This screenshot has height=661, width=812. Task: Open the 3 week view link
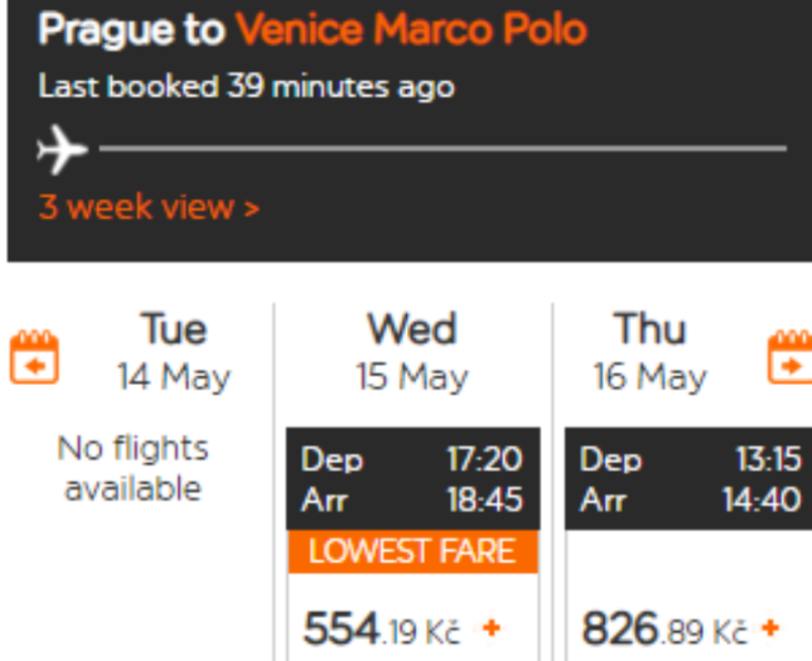(149, 208)
